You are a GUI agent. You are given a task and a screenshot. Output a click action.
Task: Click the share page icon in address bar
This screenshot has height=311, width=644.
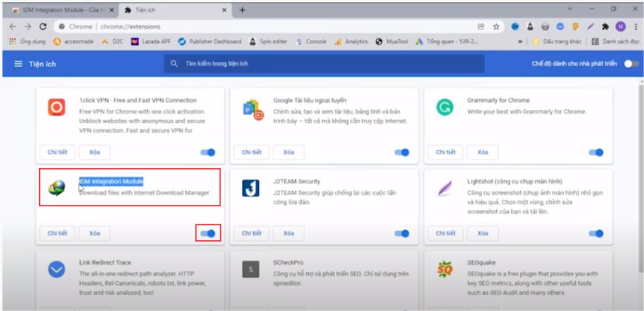click(x=481, y=27)
